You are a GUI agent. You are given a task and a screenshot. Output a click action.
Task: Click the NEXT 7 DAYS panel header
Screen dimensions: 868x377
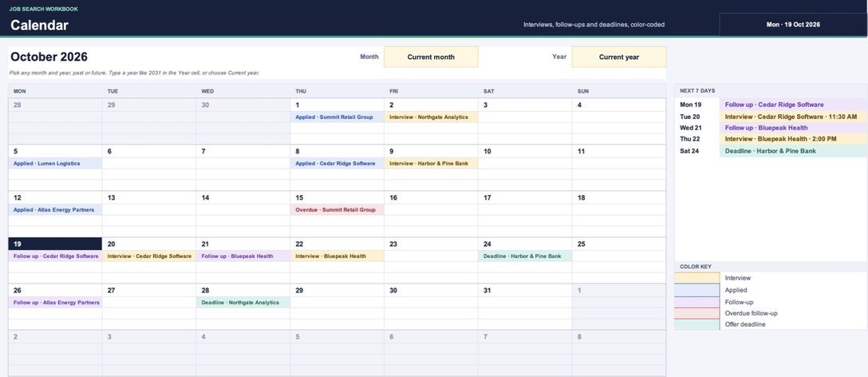[x=771, y=91]
